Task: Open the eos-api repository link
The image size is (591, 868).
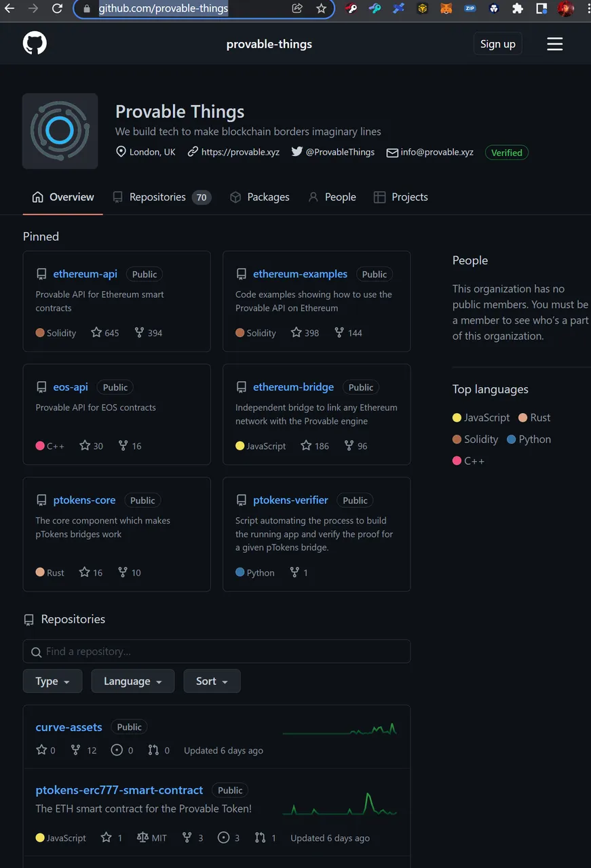Action: click(x=71, y=387)
